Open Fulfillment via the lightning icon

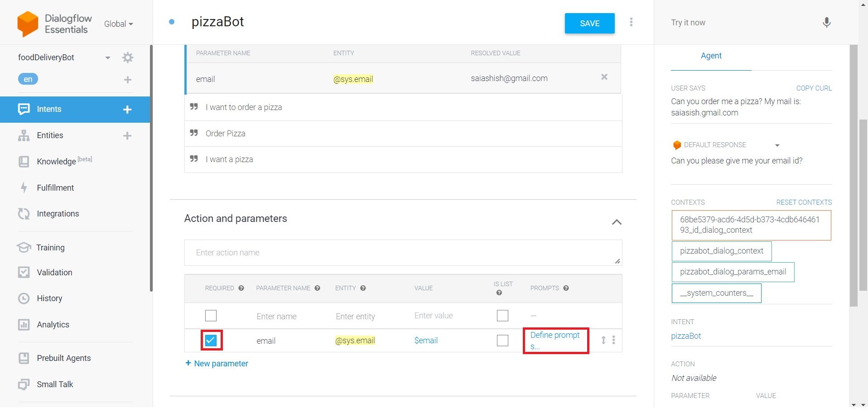(x=24, y=187)
